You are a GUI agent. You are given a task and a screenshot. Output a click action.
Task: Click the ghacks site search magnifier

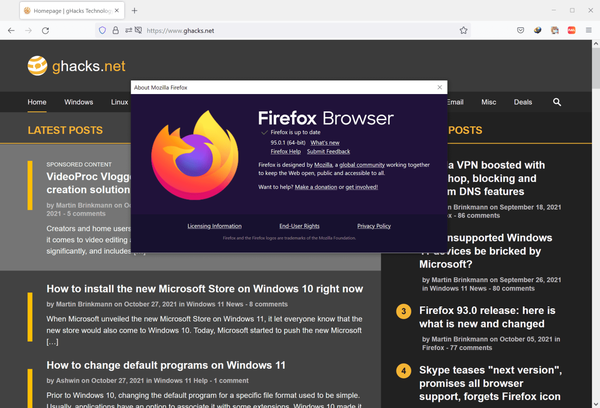tap(557, 102)
